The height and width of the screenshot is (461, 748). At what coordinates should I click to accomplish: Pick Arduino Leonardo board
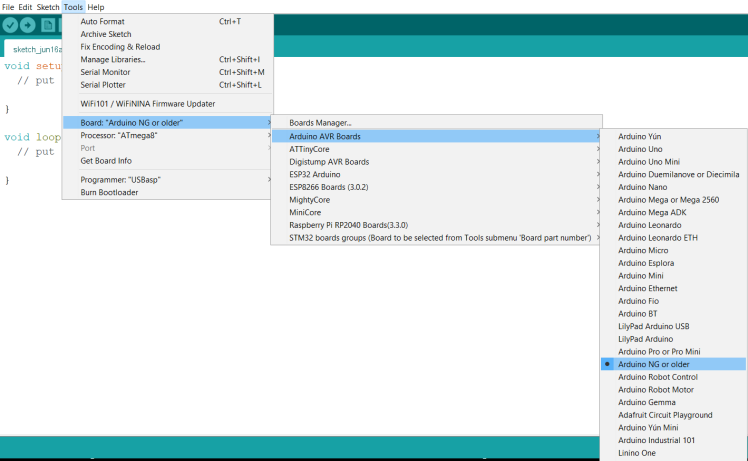[674, 225]
